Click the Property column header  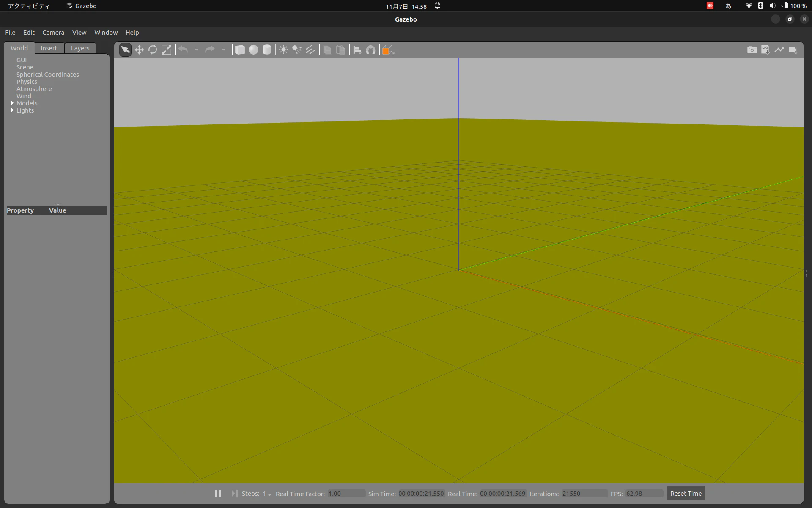(x=20, y=210)
